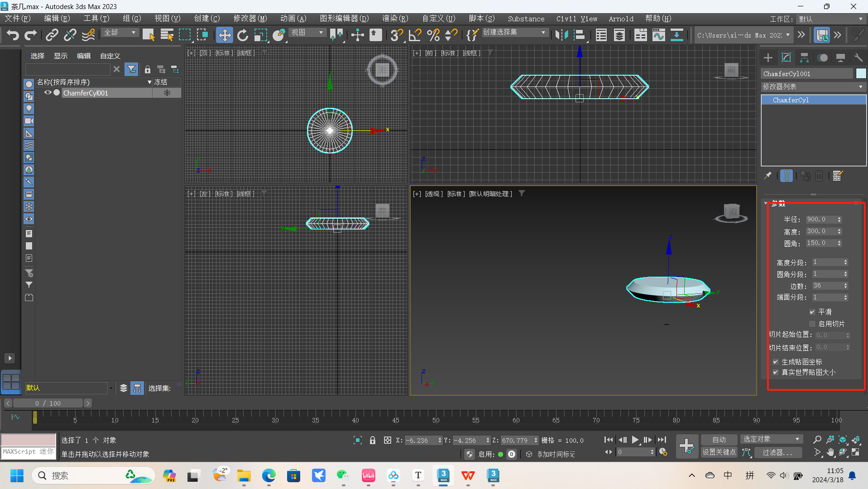The width and height of the screenshot is (868, 489).
Task: Open the project path dropdown
Action: (x=743, y=35)
